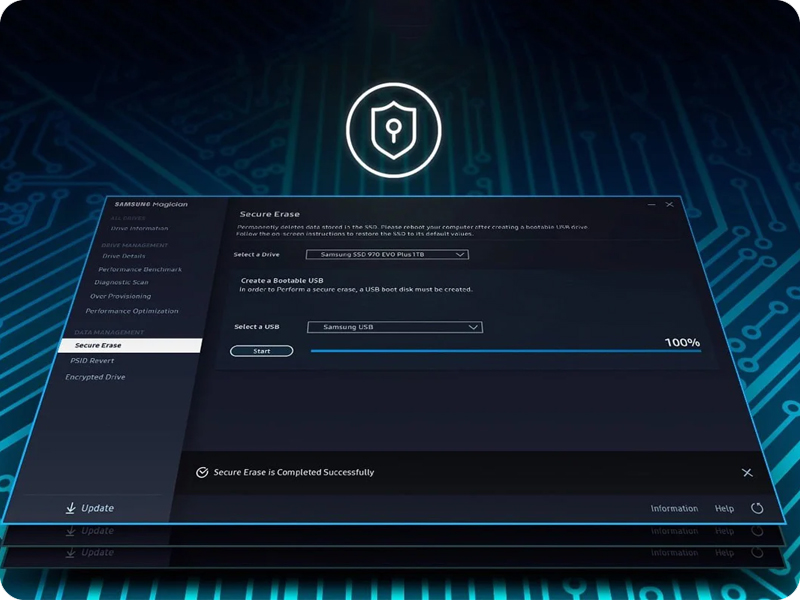Select Encrypted Drive in sidebar
This screenshot has height=600, width=800.
(95, 377)
